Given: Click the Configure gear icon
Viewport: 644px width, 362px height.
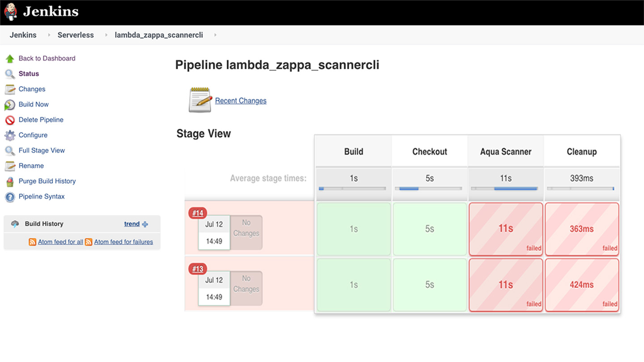Looking at the screenshot, I should 10,135.
